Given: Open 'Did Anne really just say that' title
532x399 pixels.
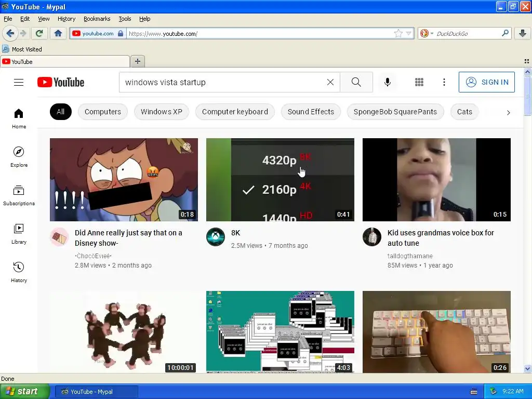Looking at the screenshot, I should 128,238.
